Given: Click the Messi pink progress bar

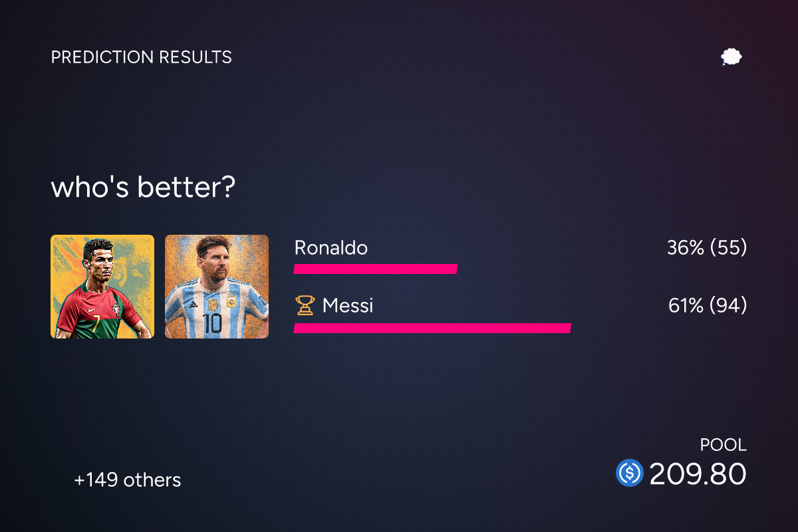Looking at the screenshot, I should (432, 328).
